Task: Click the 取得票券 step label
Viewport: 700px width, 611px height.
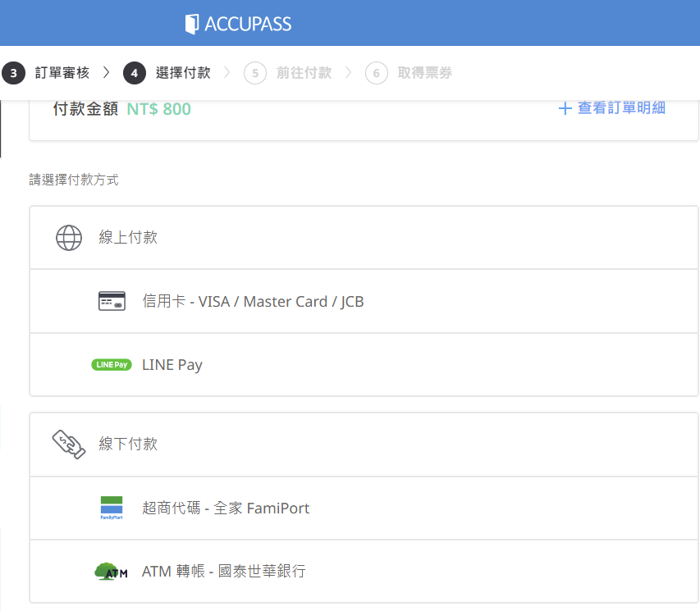Action: (424, 73)
